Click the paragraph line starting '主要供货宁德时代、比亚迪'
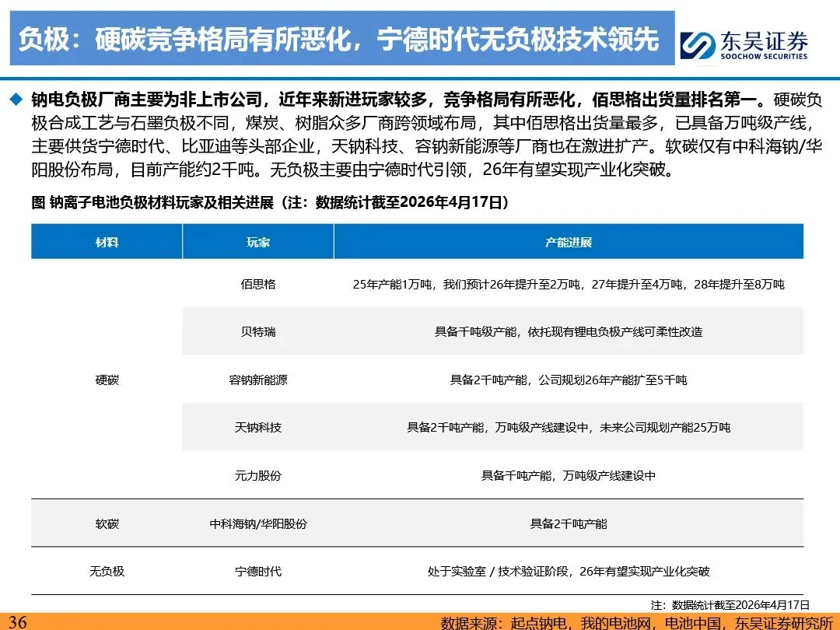Image resolution: width=840 pixels, height=630 pixels. click(x=426, y=146)
